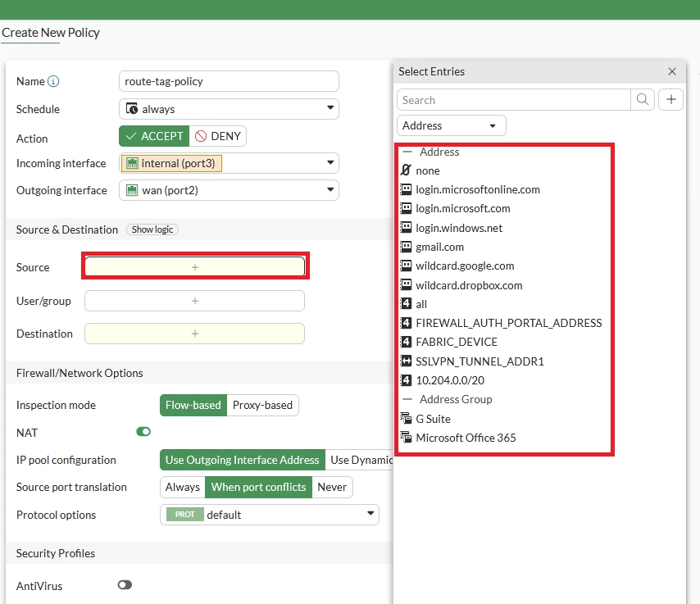Viewport: 700px width, 604px height.
Task: Click the icon beside login.windows.net
Action: coord(406,228)
